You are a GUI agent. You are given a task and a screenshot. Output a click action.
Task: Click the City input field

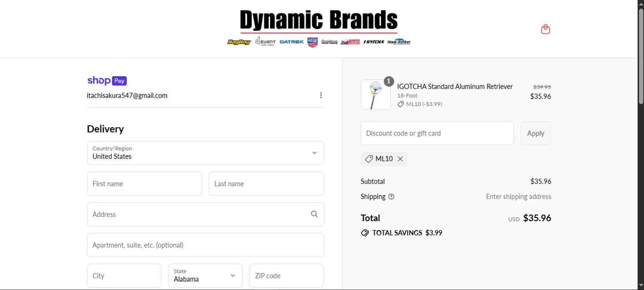pyautogui.click(x=124, y=276)
